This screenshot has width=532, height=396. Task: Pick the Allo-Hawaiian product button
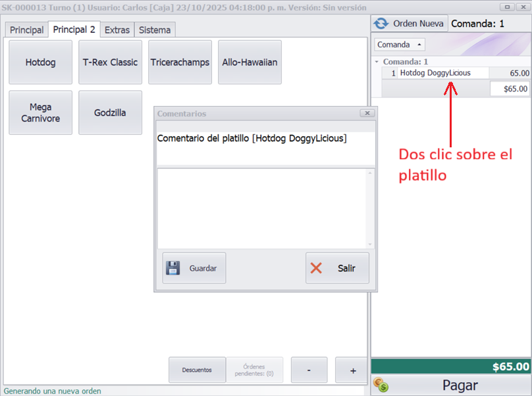pyautogui.click(x=250, y=62)
